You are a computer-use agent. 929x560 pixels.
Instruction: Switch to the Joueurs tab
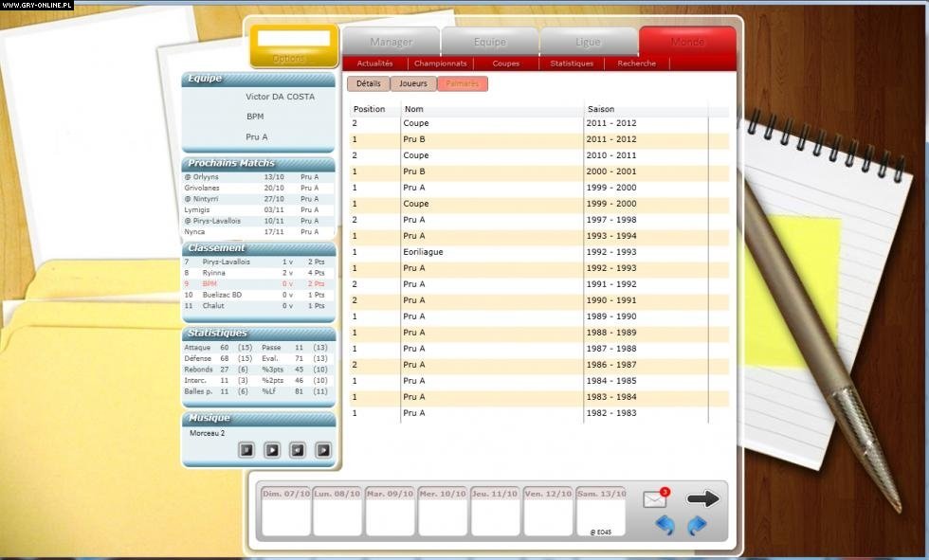[x=412, y=83]
